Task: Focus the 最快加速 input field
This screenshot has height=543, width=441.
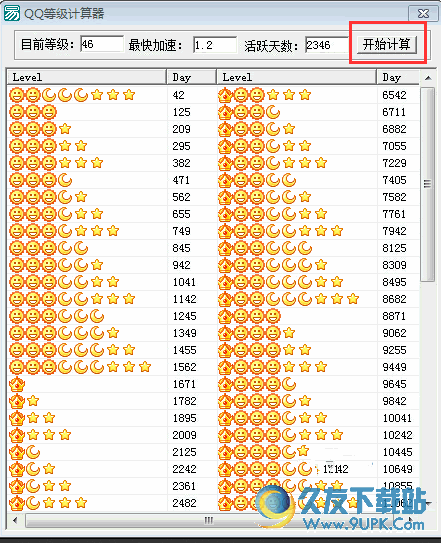Action: [x=215, y=45]
